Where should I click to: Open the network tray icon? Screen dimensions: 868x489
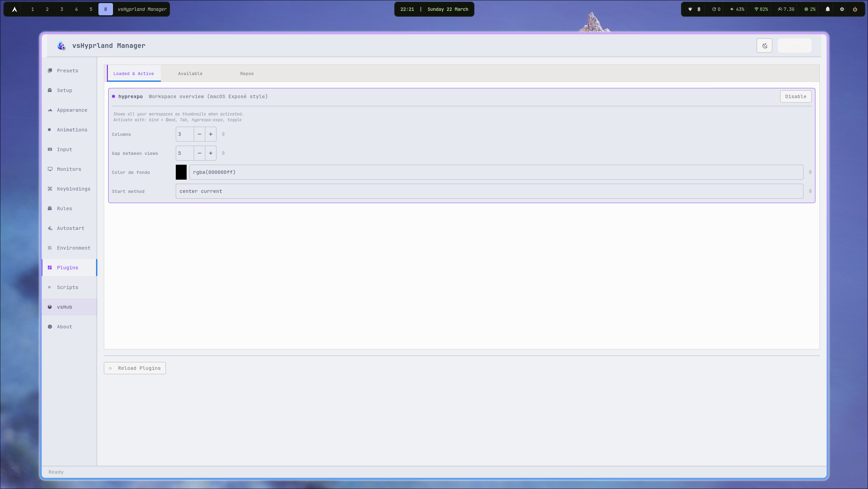[690, 9]
